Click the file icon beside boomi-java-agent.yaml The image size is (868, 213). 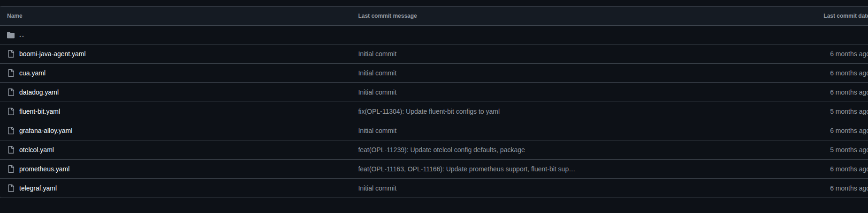11,54
